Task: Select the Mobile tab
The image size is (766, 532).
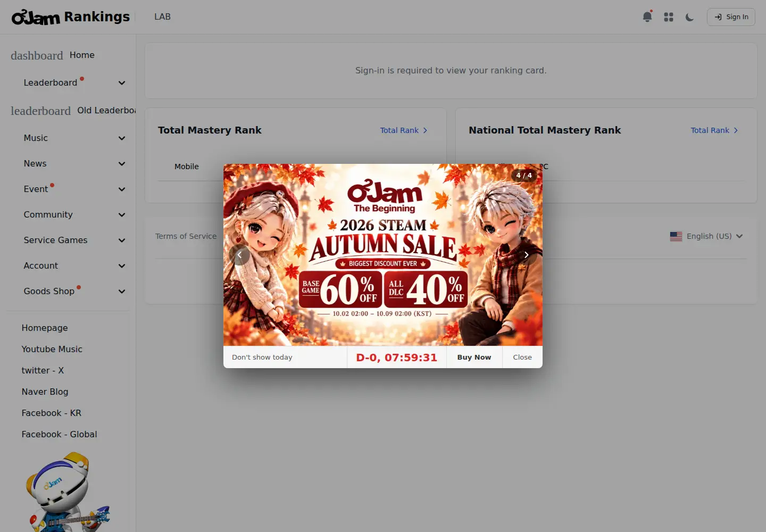Action: coord(187,167)
